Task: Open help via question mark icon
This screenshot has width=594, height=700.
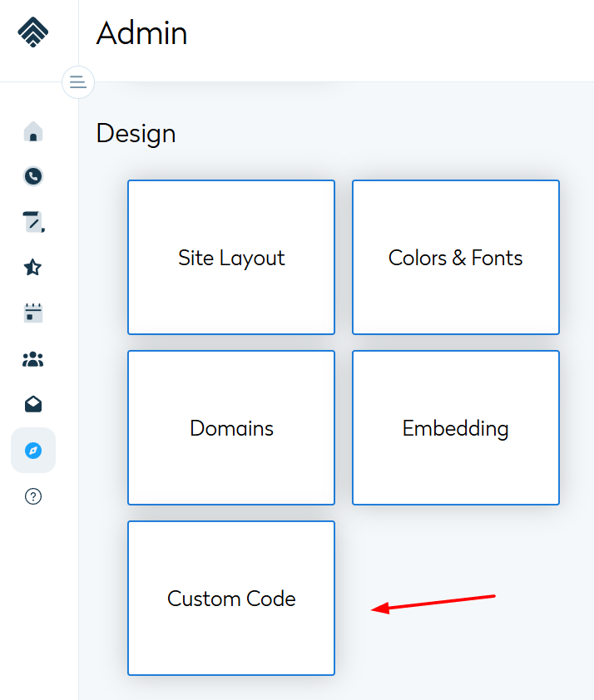Action: pyautogui.click(x=33, y=496)
